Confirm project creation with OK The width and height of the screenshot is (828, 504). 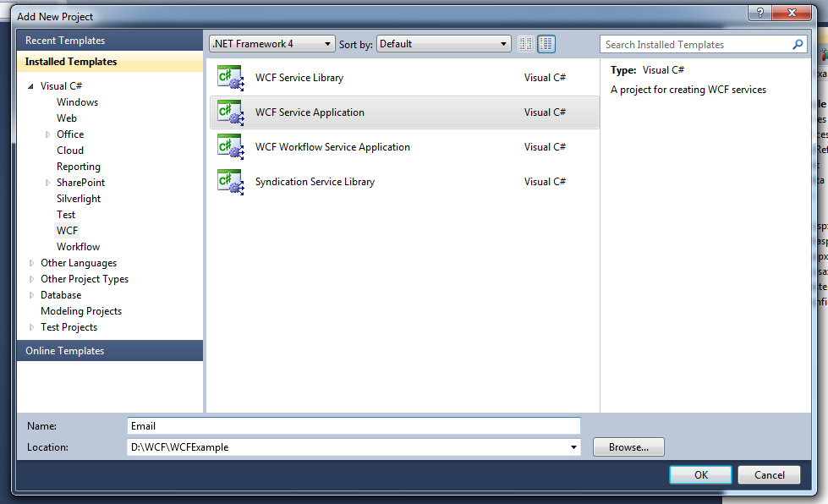coord(699,474)
